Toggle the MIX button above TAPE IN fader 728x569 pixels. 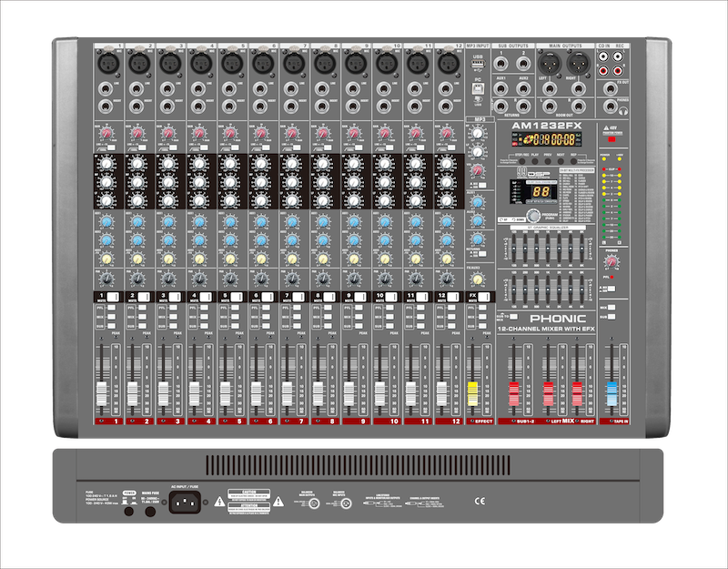click(612, 308)
